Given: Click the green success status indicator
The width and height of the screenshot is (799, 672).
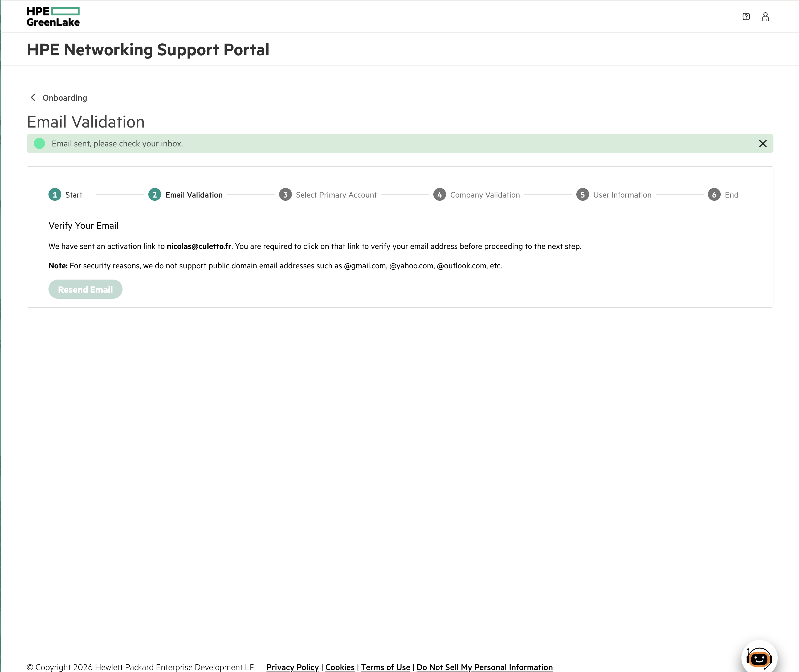Looking at the screenshot, I should (39, 144).
